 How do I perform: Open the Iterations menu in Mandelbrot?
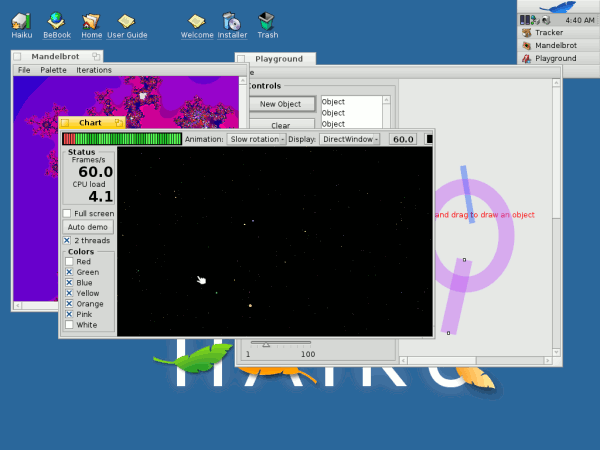tap(94, 70)
